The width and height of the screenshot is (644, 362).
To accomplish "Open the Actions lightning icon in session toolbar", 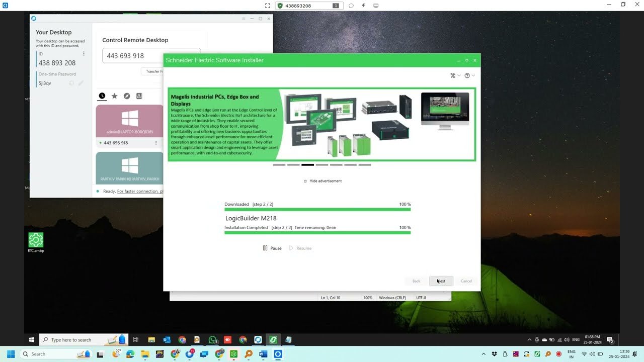I will (x=363, y=6).
